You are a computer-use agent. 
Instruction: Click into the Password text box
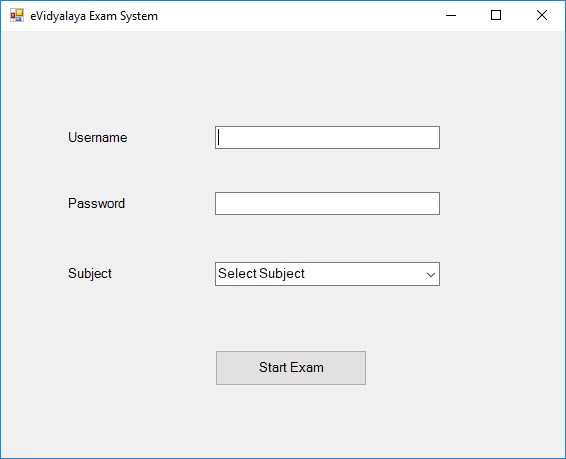tap(327, 204)
